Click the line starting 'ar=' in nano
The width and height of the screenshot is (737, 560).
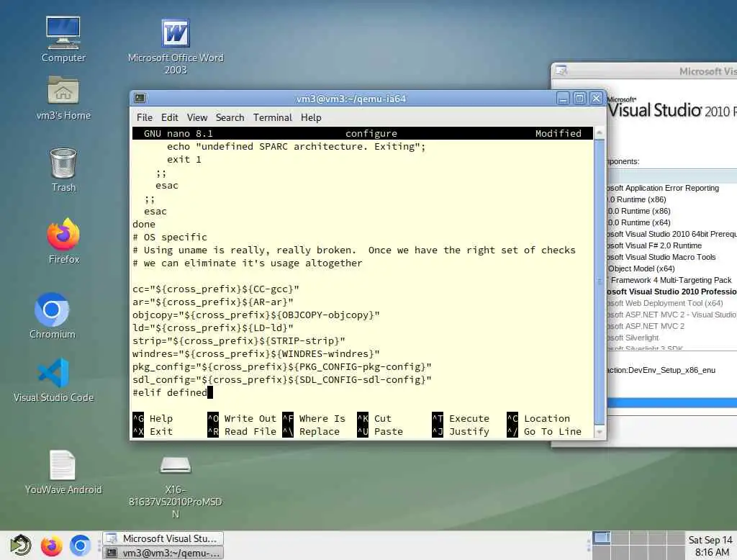[x=213, y=302]
